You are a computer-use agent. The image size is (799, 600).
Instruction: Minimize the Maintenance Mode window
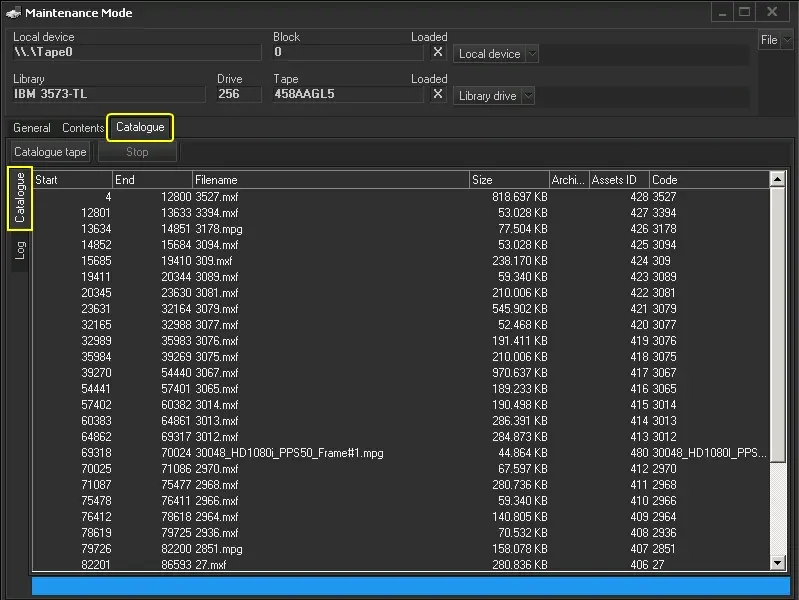click(x=720, y=12)
